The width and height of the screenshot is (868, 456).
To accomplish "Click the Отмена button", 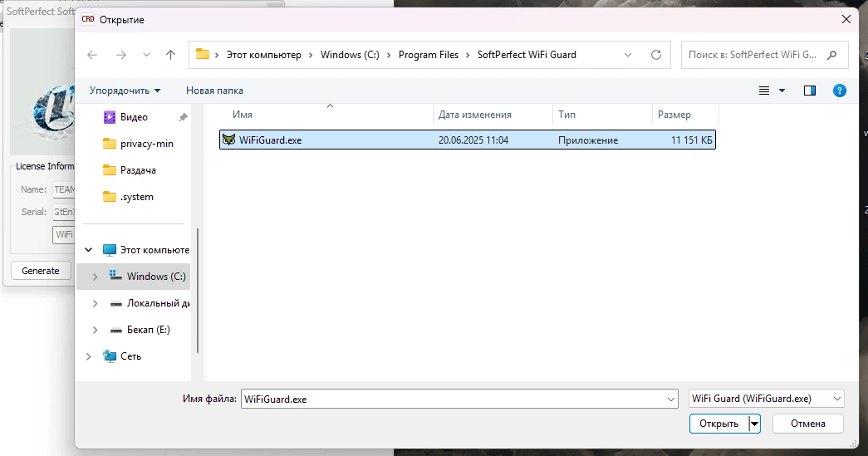I will pos(807,424).
